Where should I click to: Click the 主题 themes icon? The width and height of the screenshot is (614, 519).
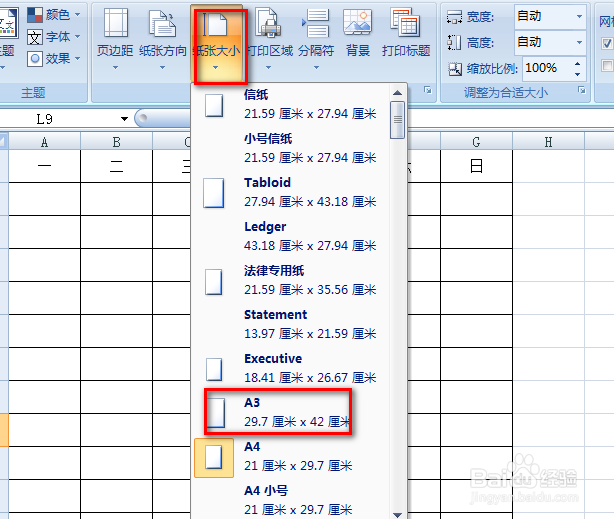(8, 24)
